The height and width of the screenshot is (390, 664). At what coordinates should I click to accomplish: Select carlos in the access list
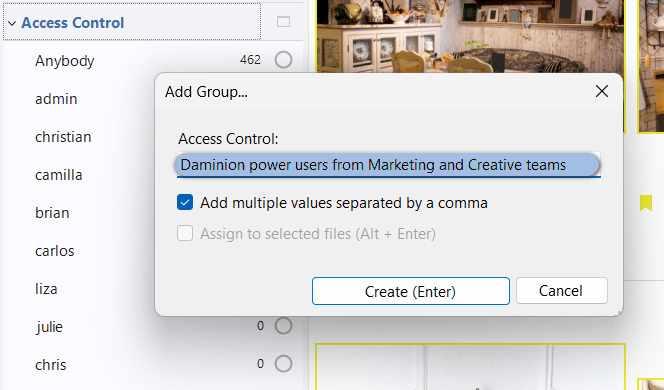[x=55, y=251]
